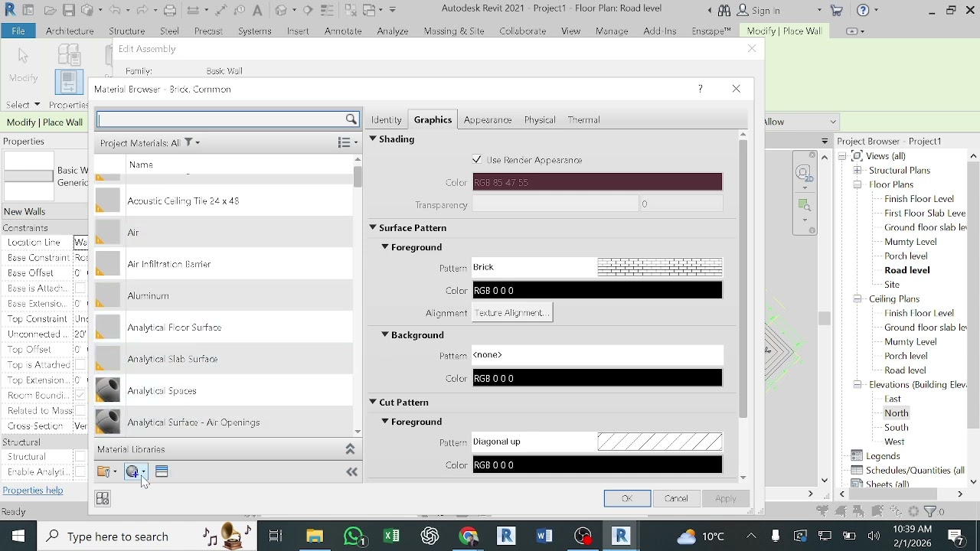Click the Autodesk App Store cart icon

(837, 11)
